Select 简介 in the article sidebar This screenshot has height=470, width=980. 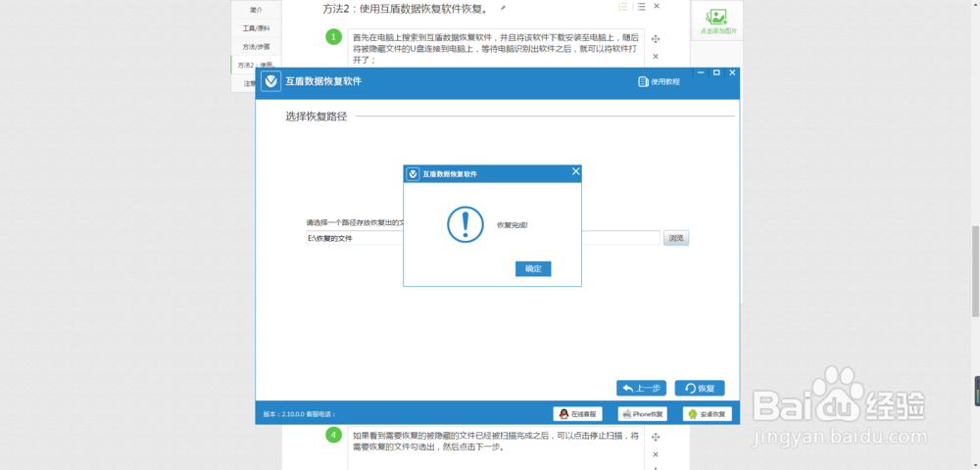256,10
